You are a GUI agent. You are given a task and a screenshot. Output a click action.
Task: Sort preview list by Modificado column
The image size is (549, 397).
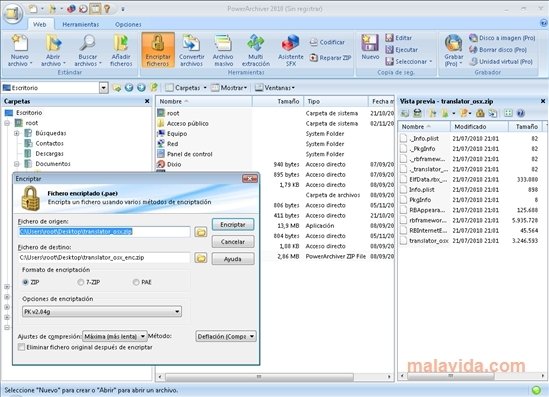click(x=479, y=126)
